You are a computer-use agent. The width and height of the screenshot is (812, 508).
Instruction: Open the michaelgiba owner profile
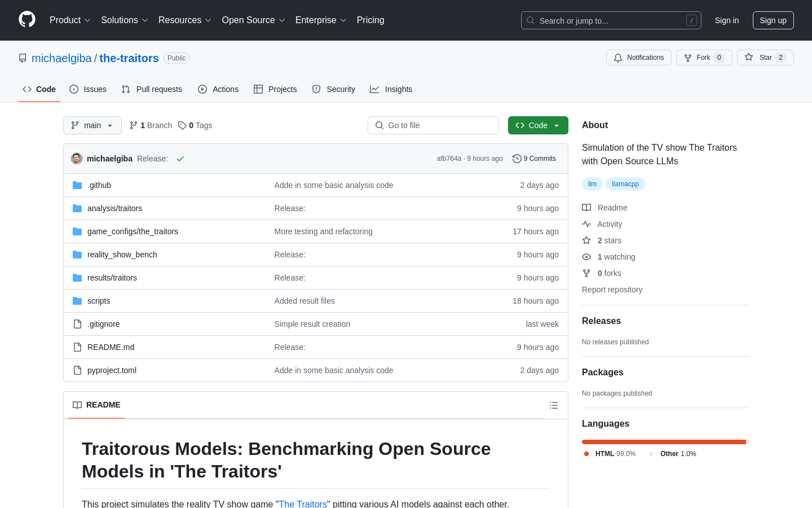[x=61, y=58]
